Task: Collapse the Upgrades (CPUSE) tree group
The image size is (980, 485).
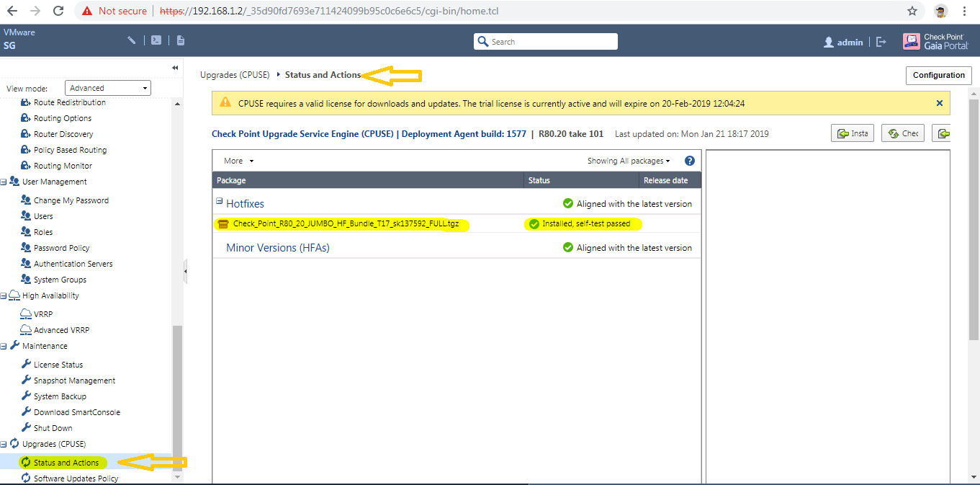Action: tap(4, 444)
